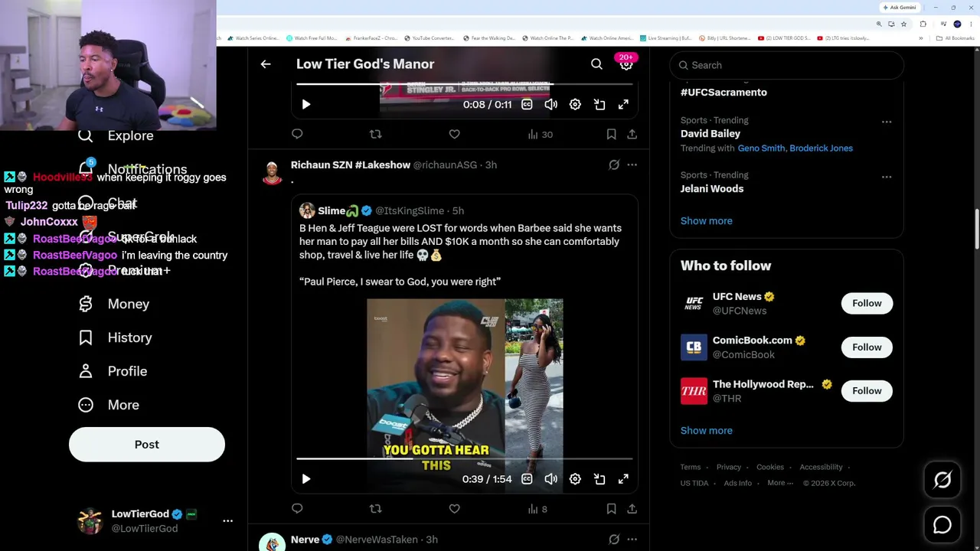980x551 pixels.
Task: Reply to the Richaun SZN post
Action: click(x=297, y=508)
